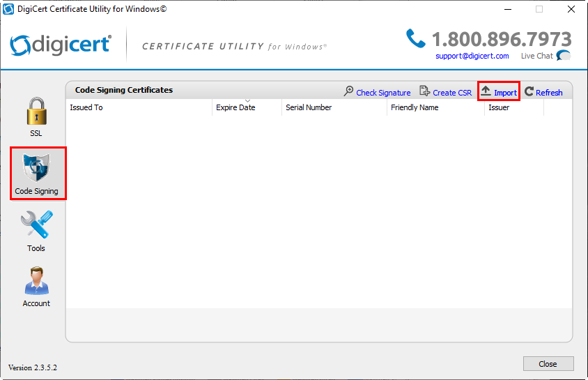Click the Live Chat text link
Image resolution: width=588 pixels, height=380 pixels.
click(537, 56)
